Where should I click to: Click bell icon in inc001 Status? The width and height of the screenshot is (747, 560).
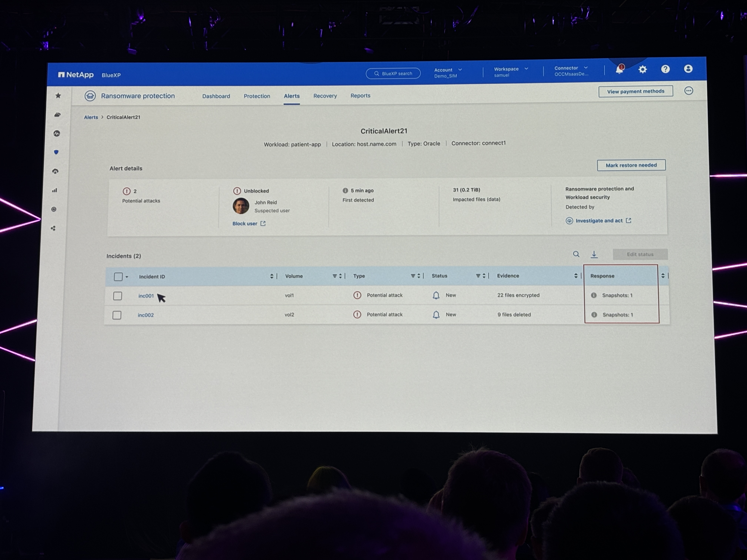coord(436,295)
